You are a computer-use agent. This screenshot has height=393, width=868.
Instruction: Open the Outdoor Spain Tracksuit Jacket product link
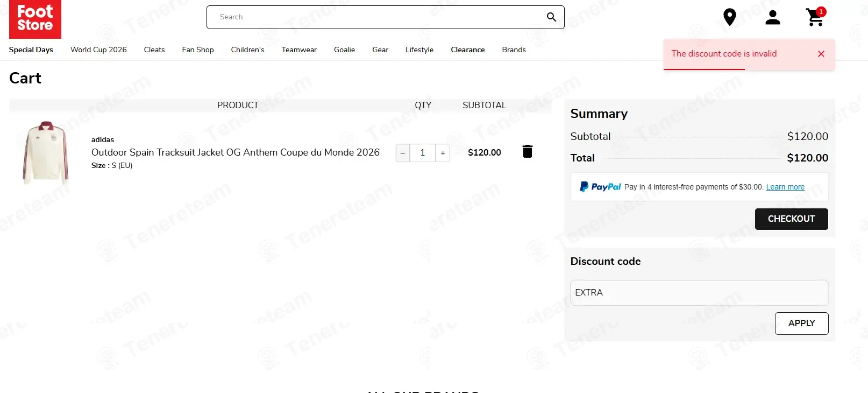point(236,152)
